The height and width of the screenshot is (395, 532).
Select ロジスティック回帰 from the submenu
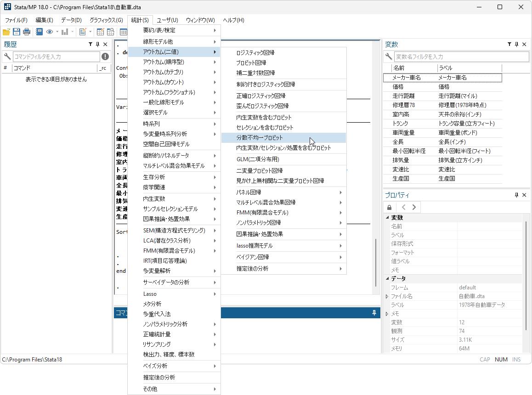tap(283, 53)
